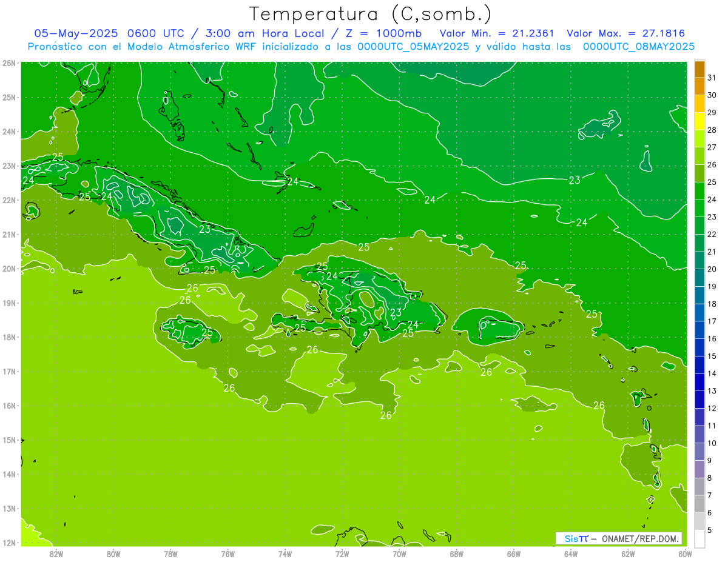The height and width of the screenshot is (562, 728).
Task: Click the 62W longitude axis label
Action: click(628, 554)
